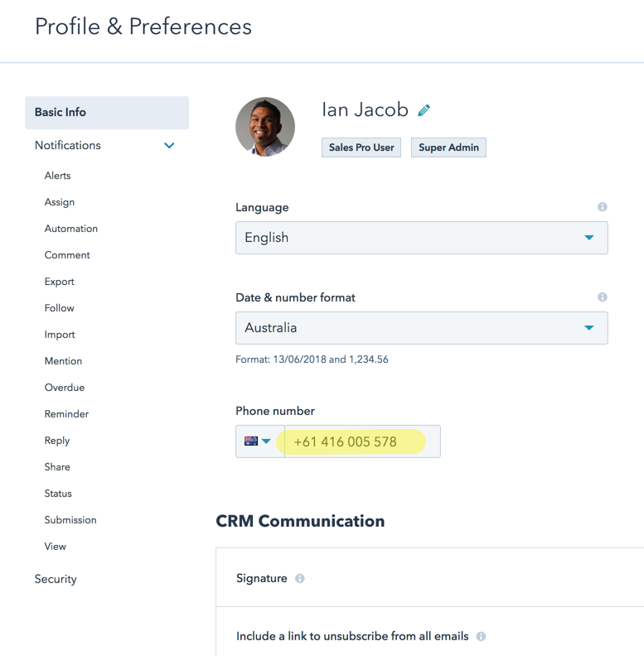Click the Include a link to unsubscribe label
Image resolution: width=644 pixels, height=656 pixels.
[352, 636]
